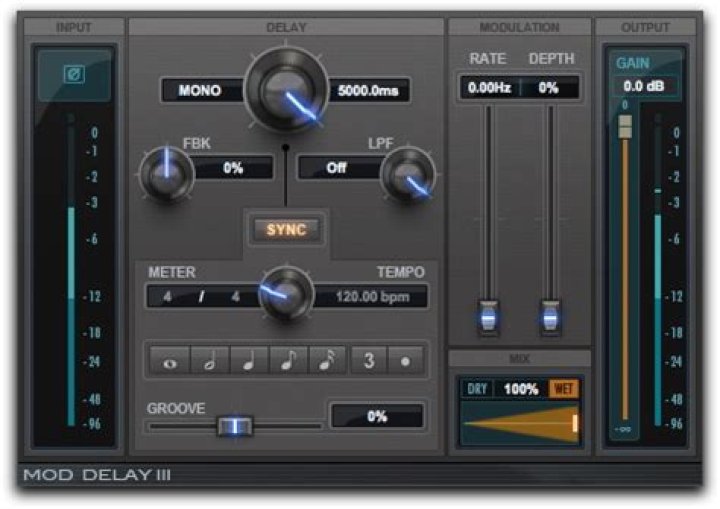Image resolution: width=720 pixels, height=509 pixels.
Task: Click the 120.00 bpm tempo field
Action: click(372, 297)
